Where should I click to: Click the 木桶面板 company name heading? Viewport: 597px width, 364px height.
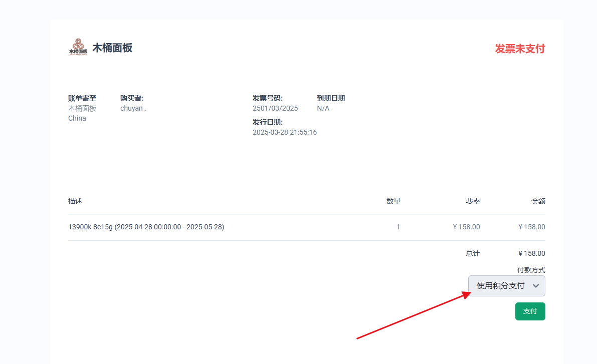[x=112, y=48]
